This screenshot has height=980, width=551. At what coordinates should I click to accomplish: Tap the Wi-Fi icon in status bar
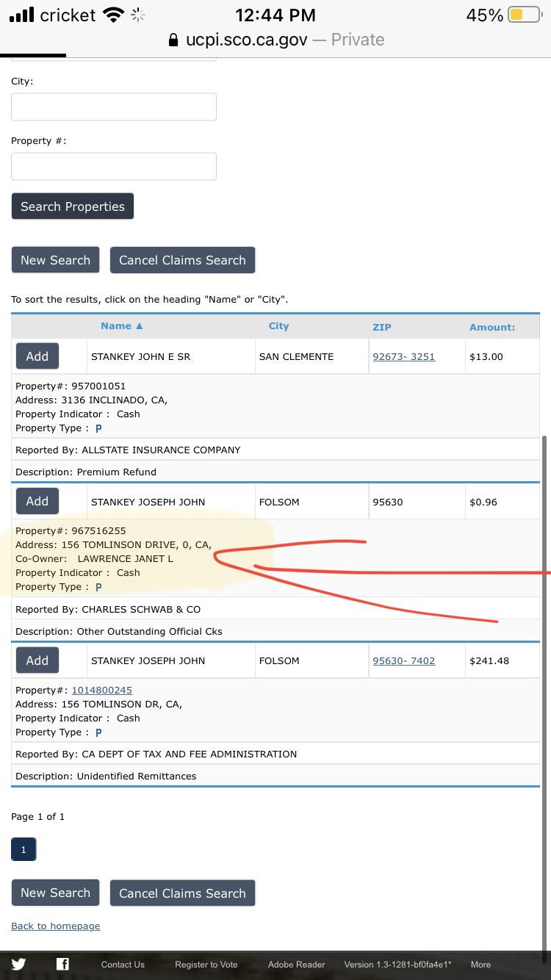[113, 15]
